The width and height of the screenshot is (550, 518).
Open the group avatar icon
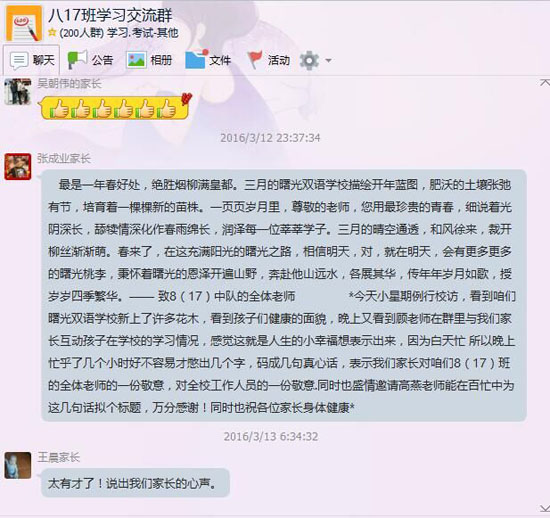(x=24, y=23)
